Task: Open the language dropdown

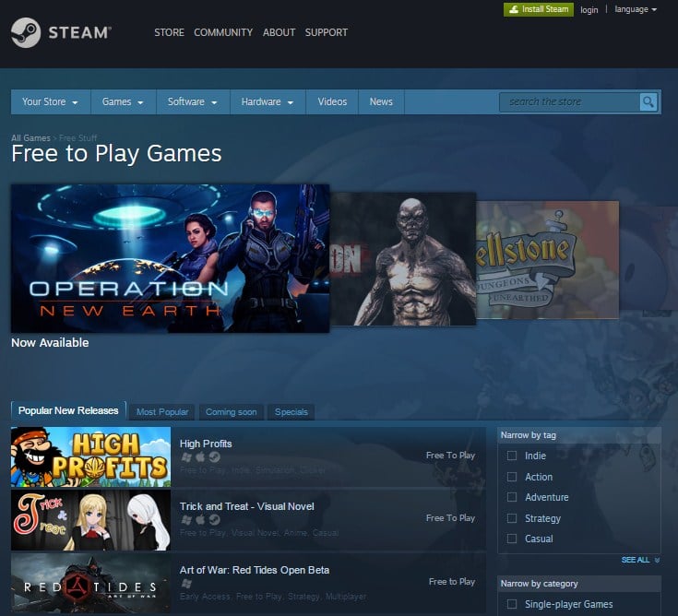Action: pos(636,9)
